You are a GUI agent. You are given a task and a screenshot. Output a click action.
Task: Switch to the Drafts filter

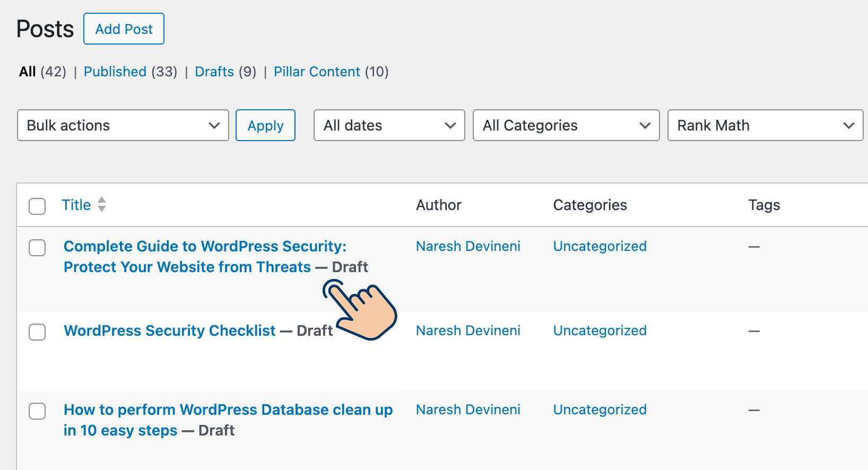coord(214,72)
